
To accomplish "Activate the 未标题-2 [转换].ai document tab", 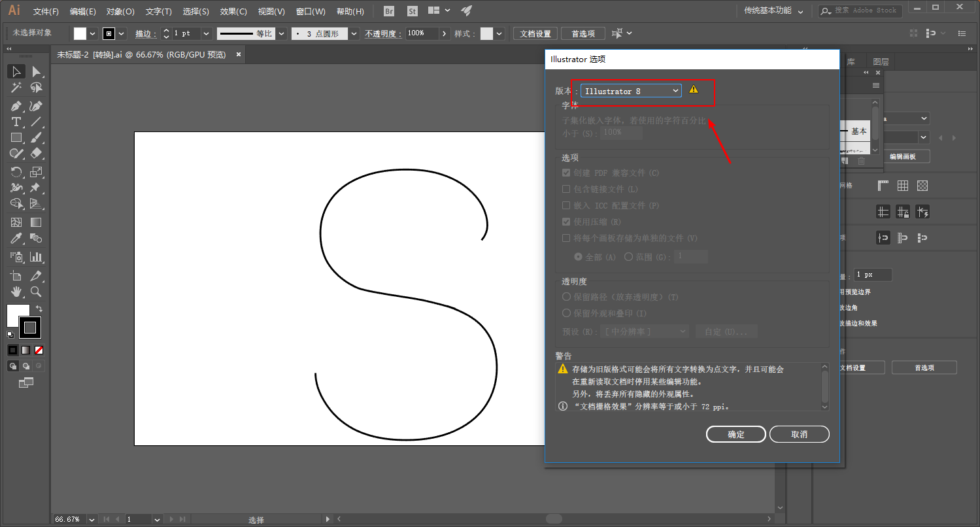I will (142, 55).
